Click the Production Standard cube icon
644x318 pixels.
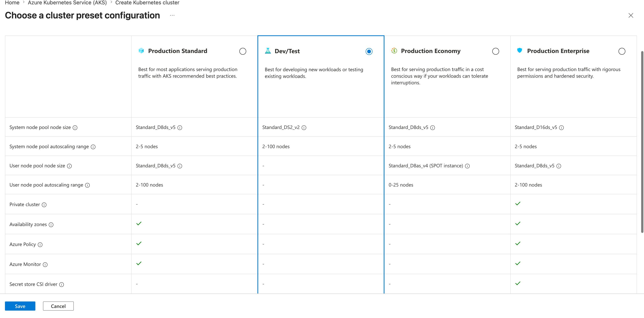[x=141, y=51]
